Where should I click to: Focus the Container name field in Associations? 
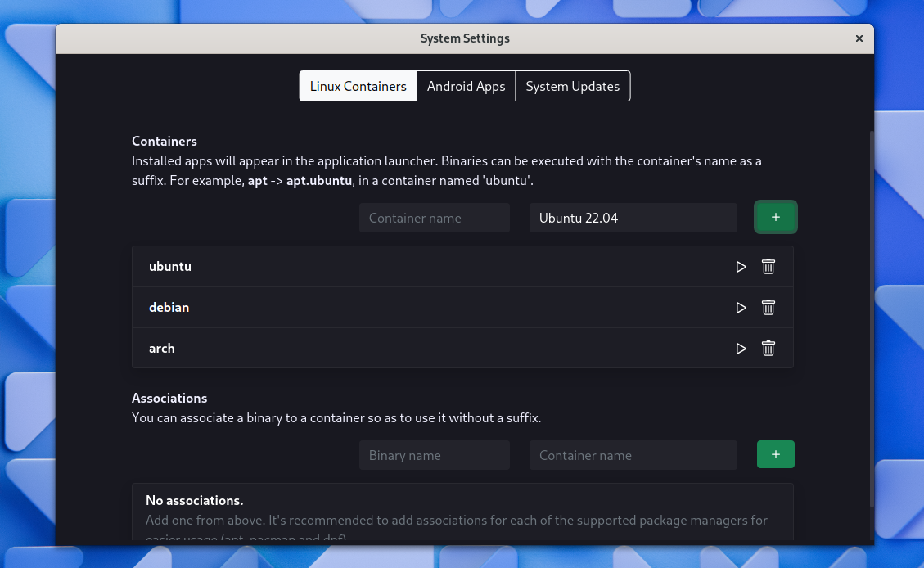click(x=633, y=455)
